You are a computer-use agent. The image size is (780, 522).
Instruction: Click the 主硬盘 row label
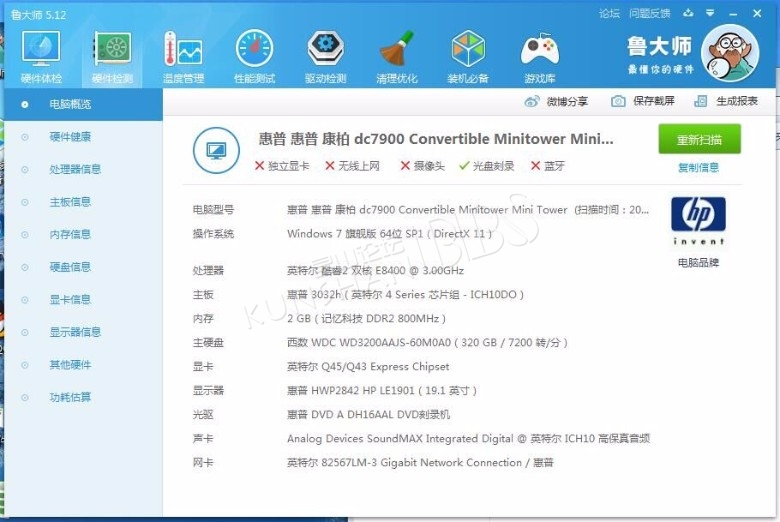click(208, 343)
